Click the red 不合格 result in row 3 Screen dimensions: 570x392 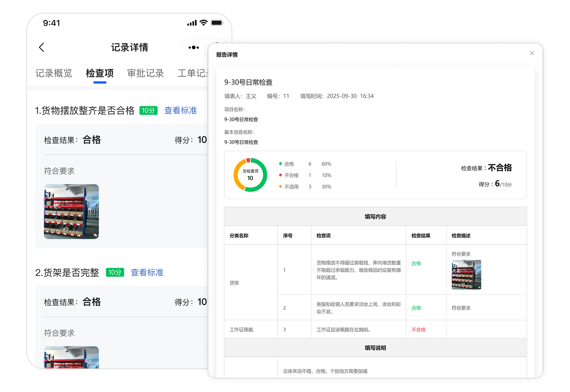[x=418, y=330]
